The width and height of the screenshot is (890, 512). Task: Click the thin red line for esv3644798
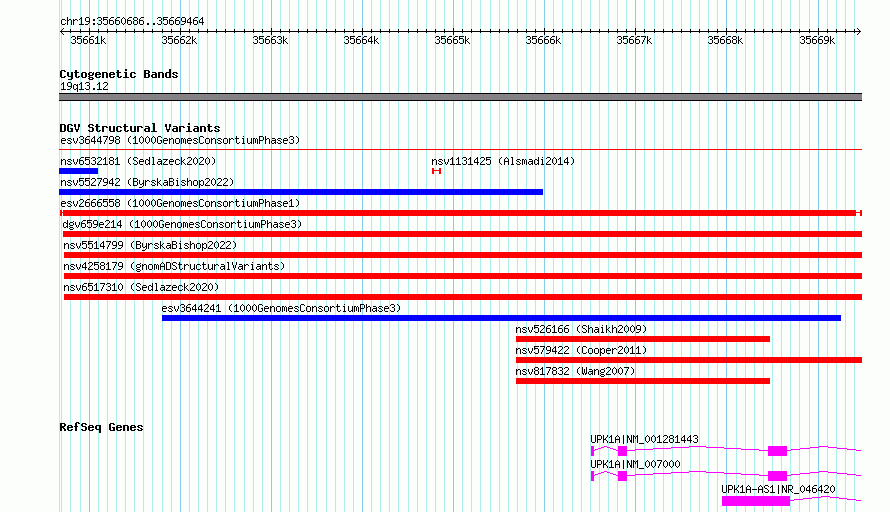[x=460, y=150]
